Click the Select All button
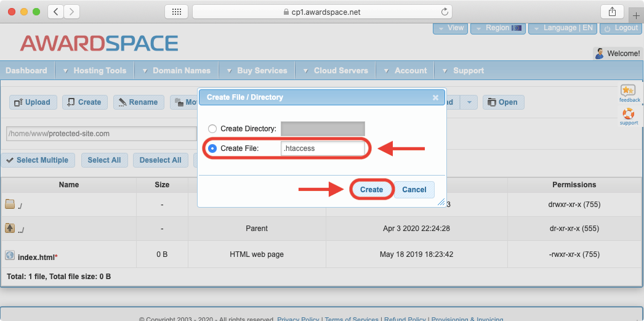644x321 pixels. (104, 160)
